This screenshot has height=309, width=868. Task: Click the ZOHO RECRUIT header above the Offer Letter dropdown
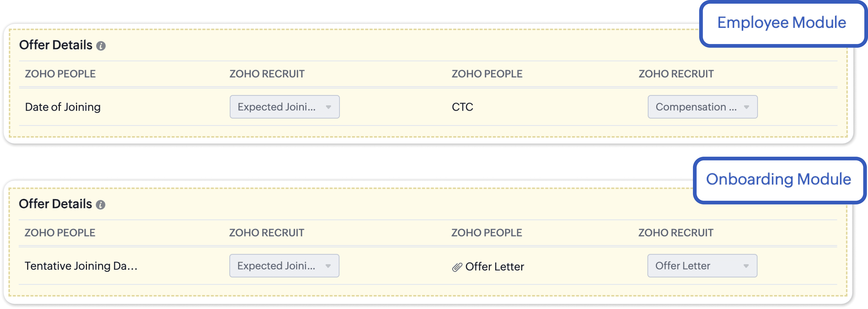tap(676, 232)
